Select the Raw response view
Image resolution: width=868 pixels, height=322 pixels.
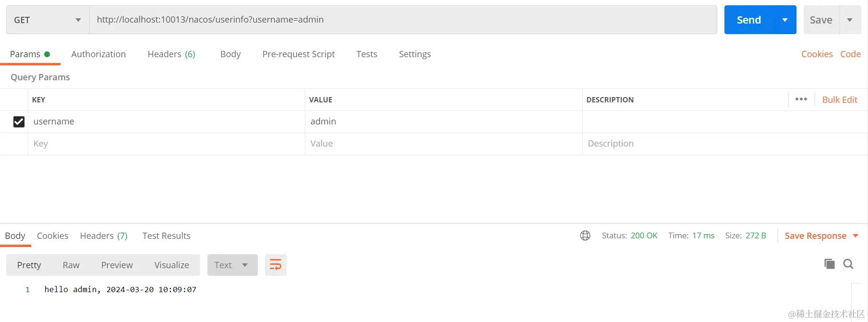[71, 265]
